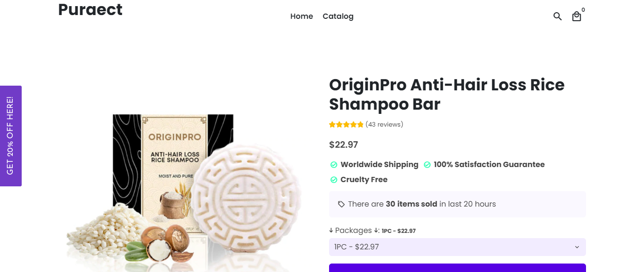The height and width of the screenshot is (272, 644).
Task: Click the Cruelty Free checkmark icon
Action: pyautogui.click(x=334, y=180)
